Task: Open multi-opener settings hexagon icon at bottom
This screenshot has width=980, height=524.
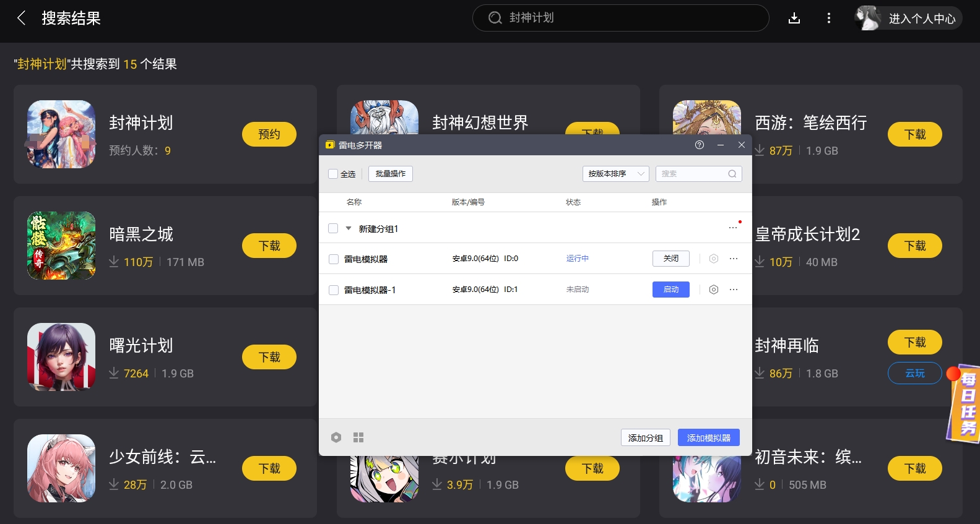Action: [x=336, y=437]
